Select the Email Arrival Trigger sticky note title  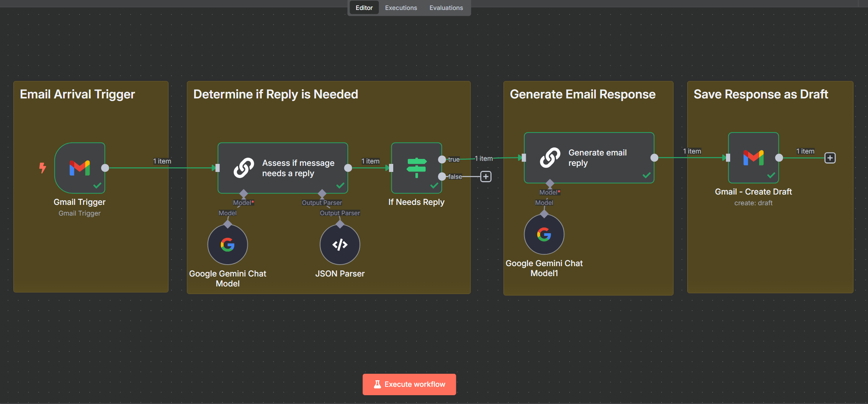point(77,94)
